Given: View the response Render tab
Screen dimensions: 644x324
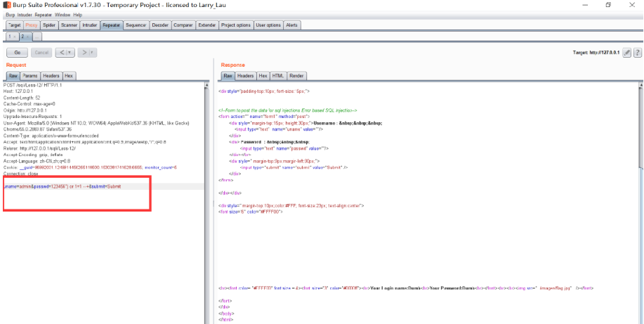Looking at the screenshot, I should coord(297,76).
